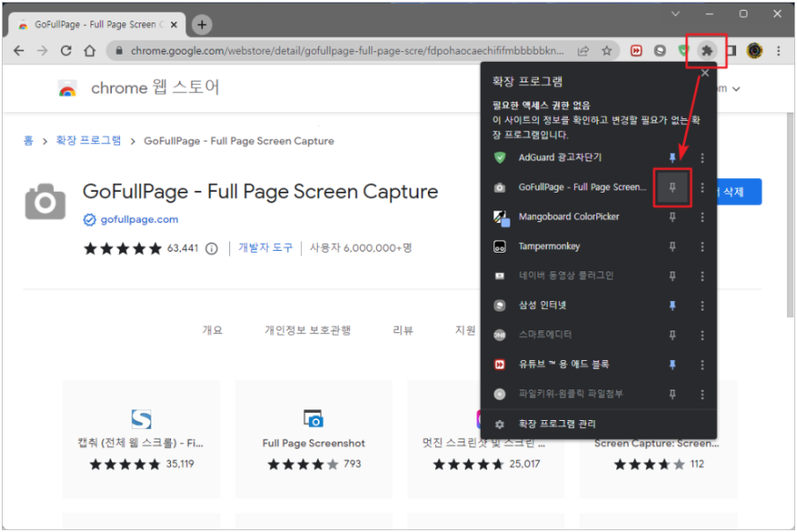Open more options for 유튜브 애드 블록

[702, 365]
